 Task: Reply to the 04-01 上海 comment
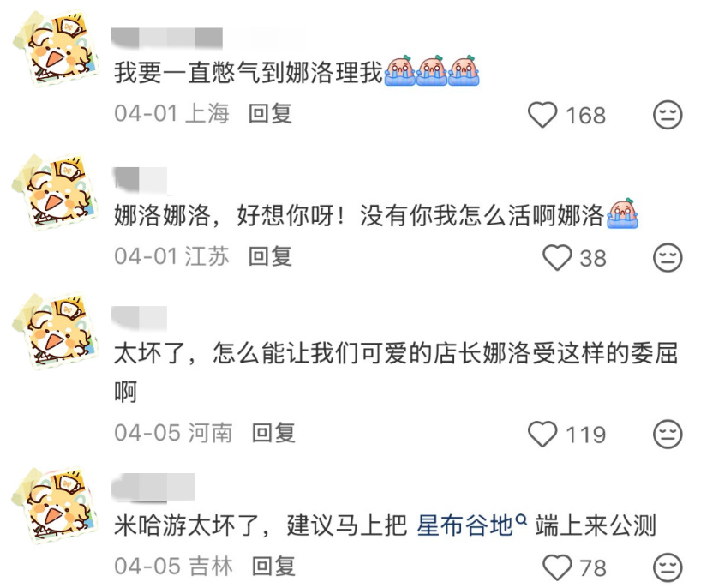pos(270,114)
